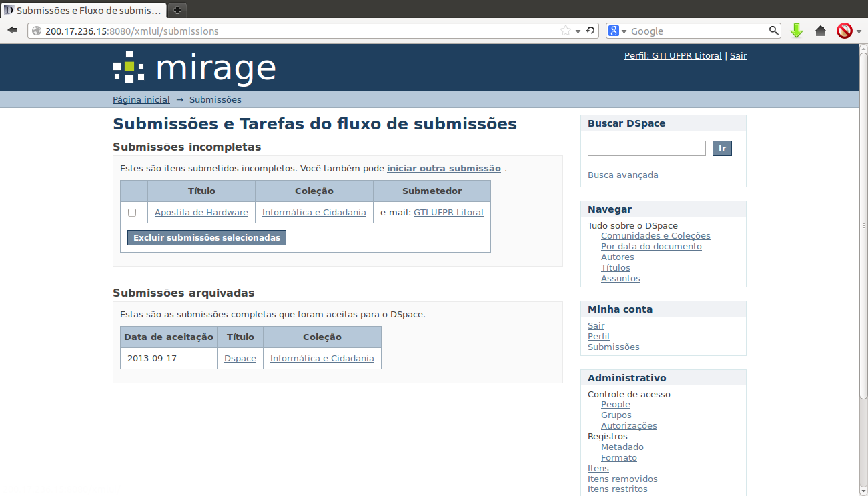This screenshot has width=868, height=496.
Task: Click the Submetedor column header
Action: 432,191
